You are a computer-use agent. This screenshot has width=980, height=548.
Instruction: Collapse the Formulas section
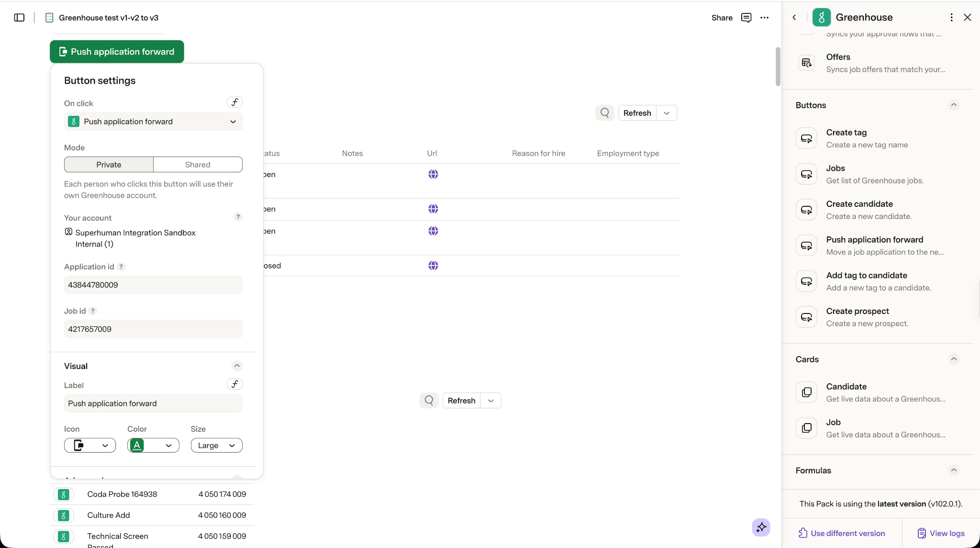click(954, 470)
